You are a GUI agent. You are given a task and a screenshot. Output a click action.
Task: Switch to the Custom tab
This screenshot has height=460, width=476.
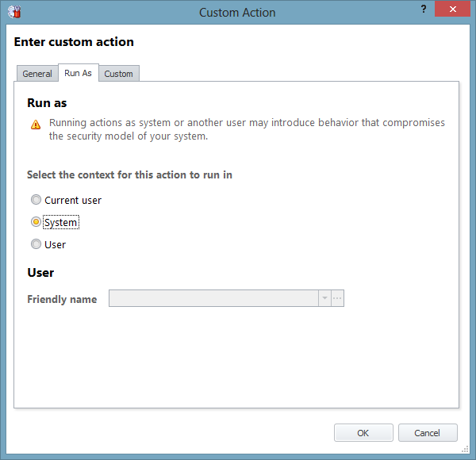click(119, 74)
